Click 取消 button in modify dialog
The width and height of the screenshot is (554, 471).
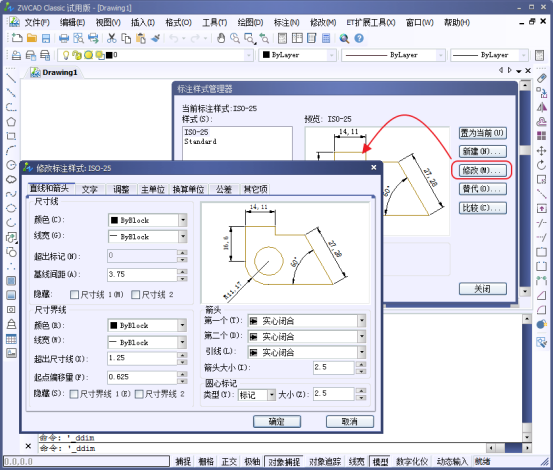(x=350, y=421)
